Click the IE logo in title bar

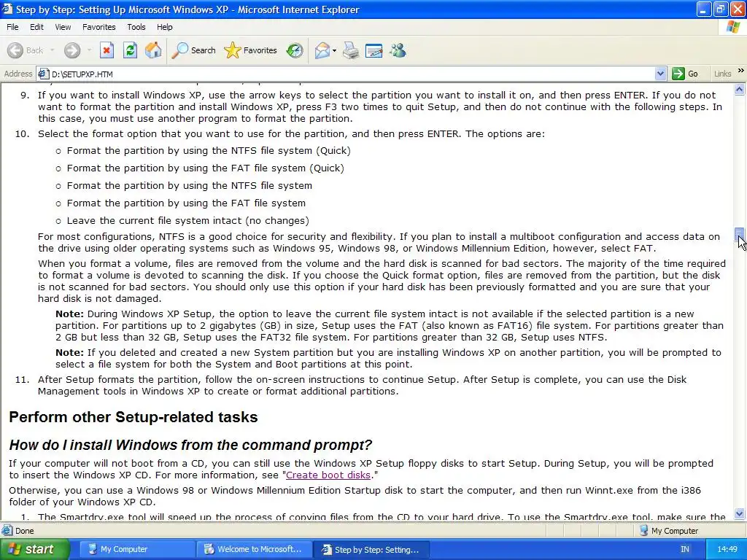tap(7, 9)
